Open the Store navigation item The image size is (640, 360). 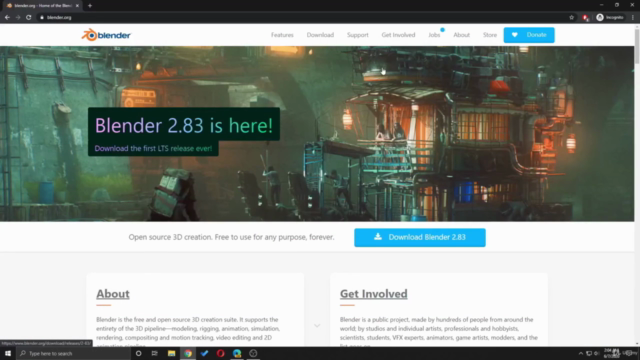click(x=489, y=35)
